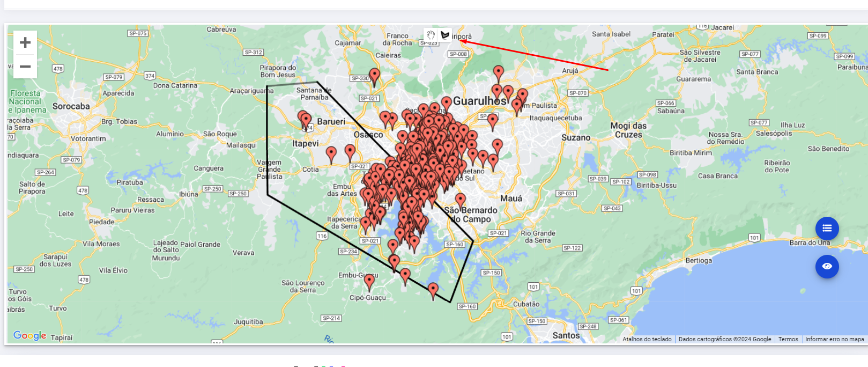This screenshot has width=868, height=367.
Task: Click the Guarulhos city label
Action: [480, 101]
